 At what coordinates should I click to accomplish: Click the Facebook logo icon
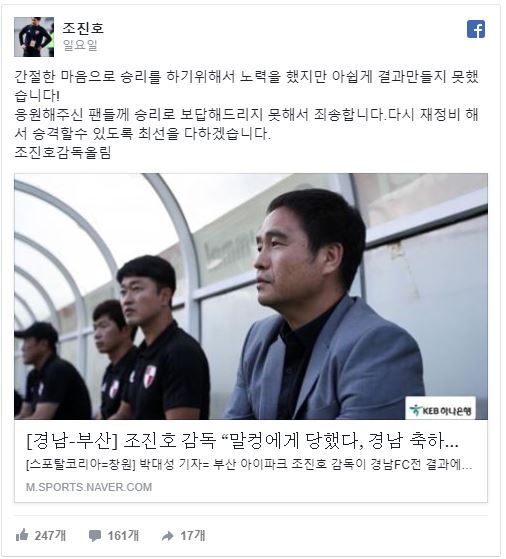pyautogui.click(x=476, y=29)
